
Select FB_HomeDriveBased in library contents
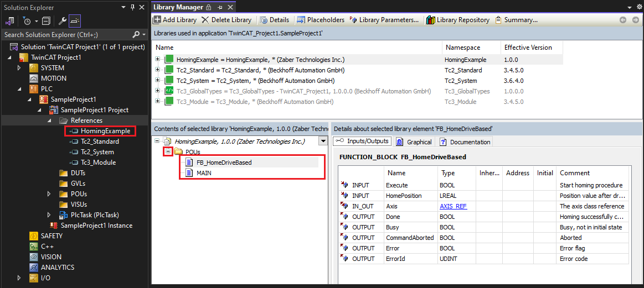224,162
